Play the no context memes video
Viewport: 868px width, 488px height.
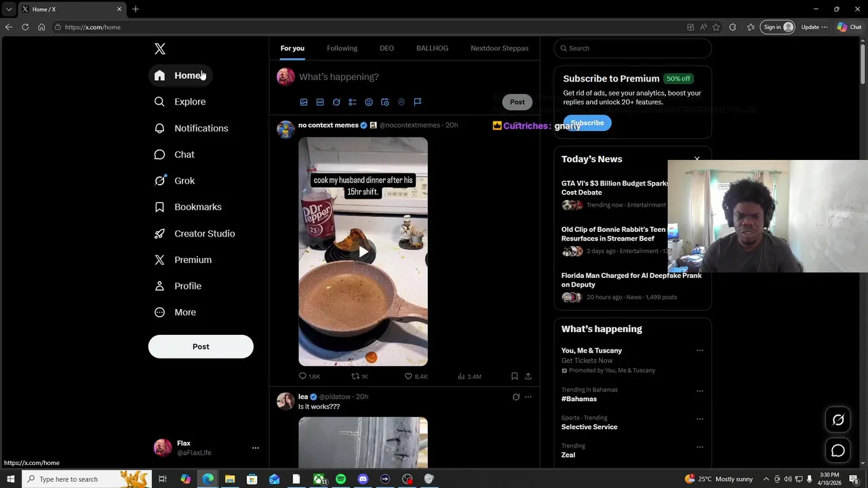point(363,252)
